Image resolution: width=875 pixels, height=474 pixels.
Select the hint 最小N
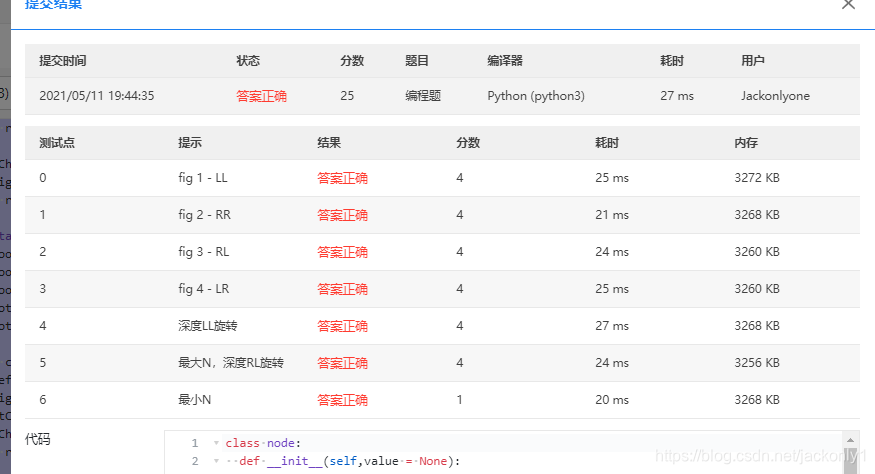[x=194, y=400]
